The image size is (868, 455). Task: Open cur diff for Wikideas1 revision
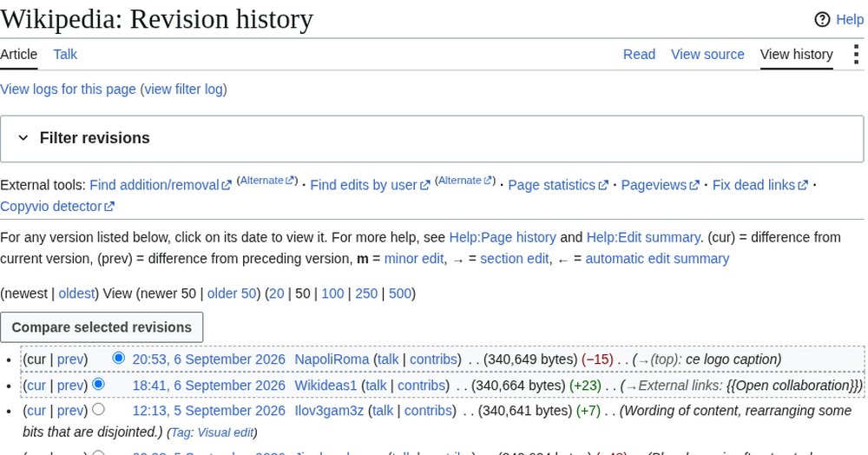point(36,386)
